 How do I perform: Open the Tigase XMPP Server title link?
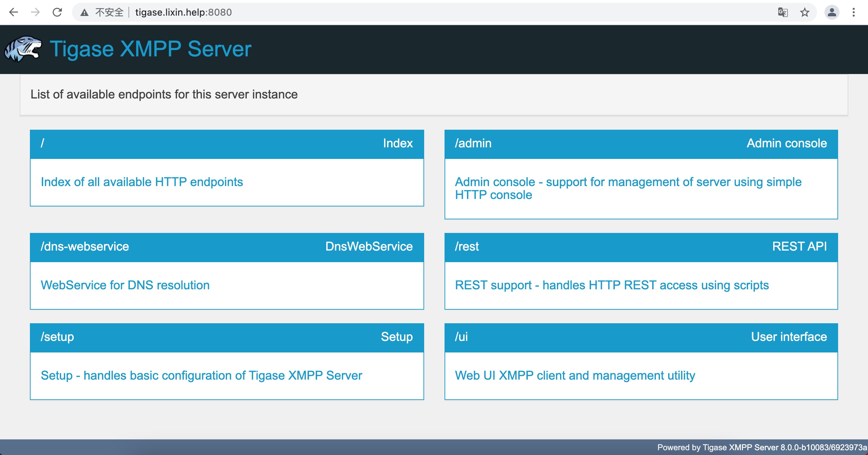coord(151,49)
